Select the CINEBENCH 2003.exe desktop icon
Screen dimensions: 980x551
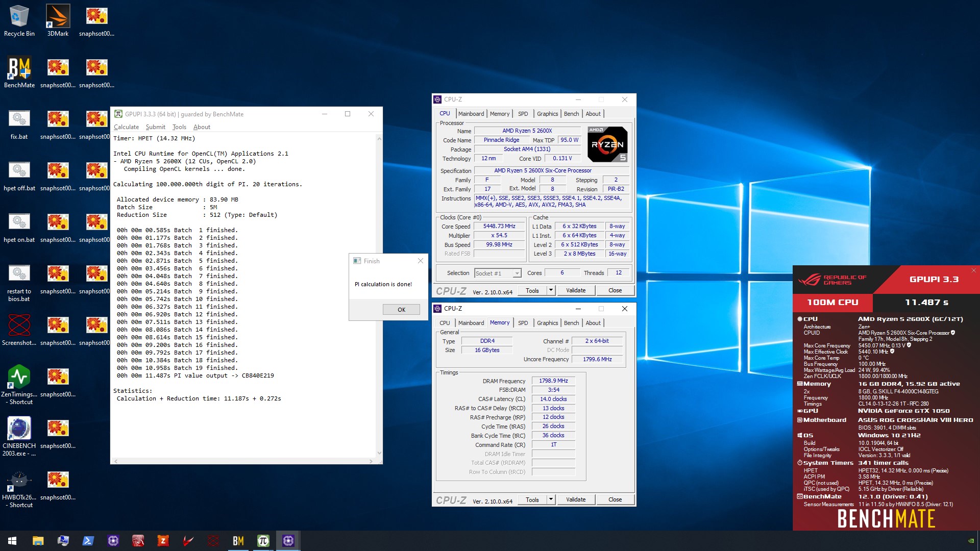pyautogui.click(x=19, y=436)
